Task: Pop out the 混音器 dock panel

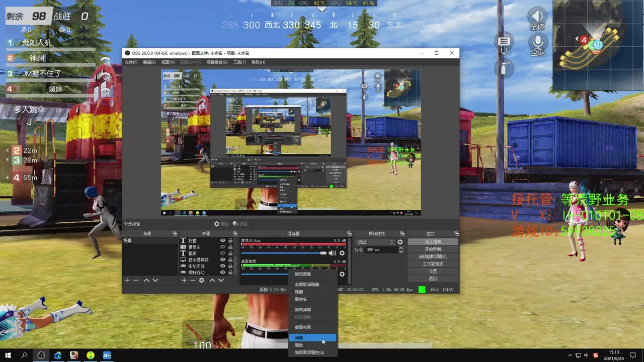Action: [349, 234]
